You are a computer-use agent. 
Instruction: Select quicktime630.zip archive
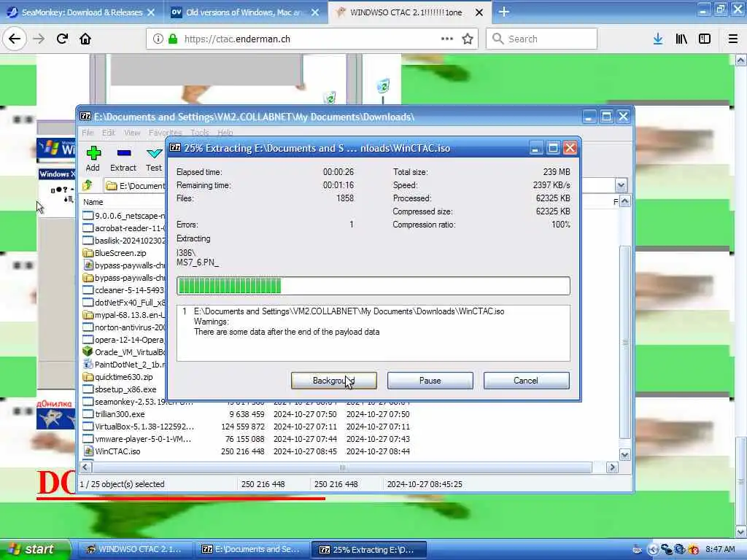[124, 377]
